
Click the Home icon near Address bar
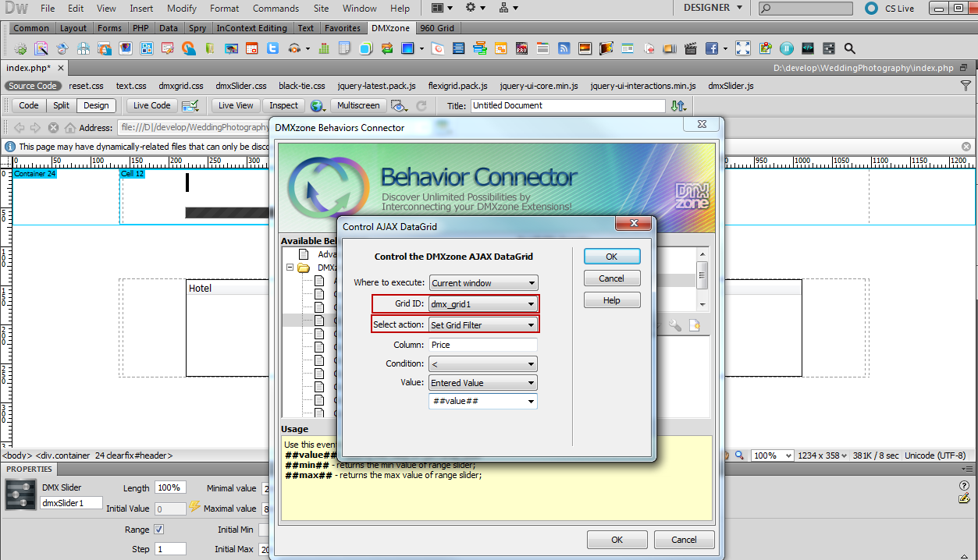click(x=69, y=128)
